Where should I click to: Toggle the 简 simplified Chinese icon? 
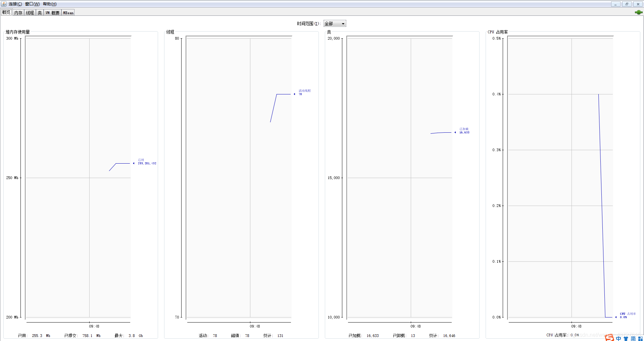(x=633, y=338)
